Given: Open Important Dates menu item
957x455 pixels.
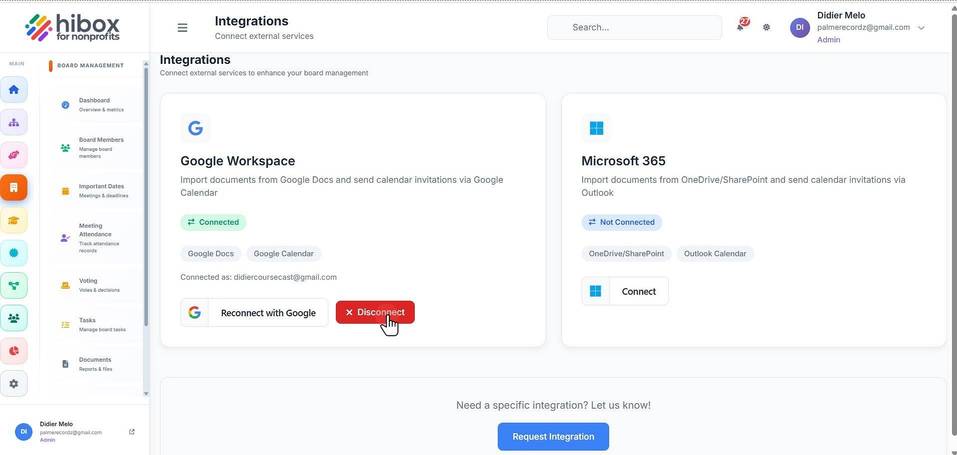Looking at the screenshot, I should [x=95, y=191].
